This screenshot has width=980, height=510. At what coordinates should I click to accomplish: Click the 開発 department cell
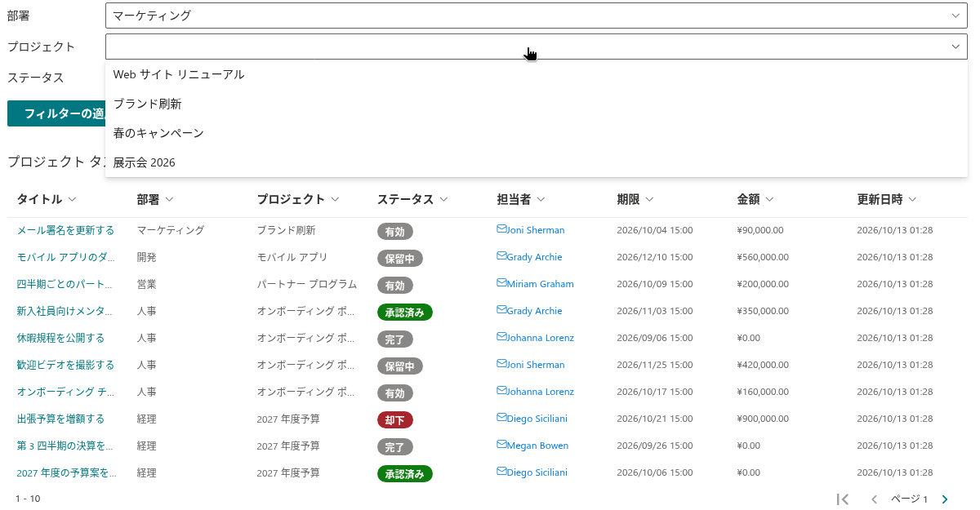coord(146,257)
